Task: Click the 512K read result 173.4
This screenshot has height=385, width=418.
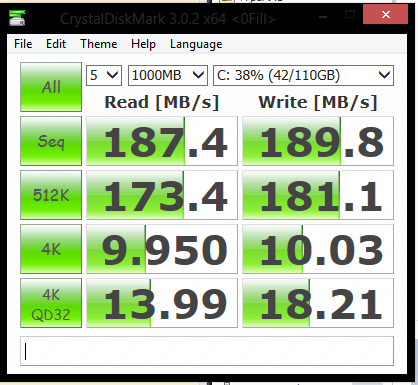Action: [x=162, y=195]
